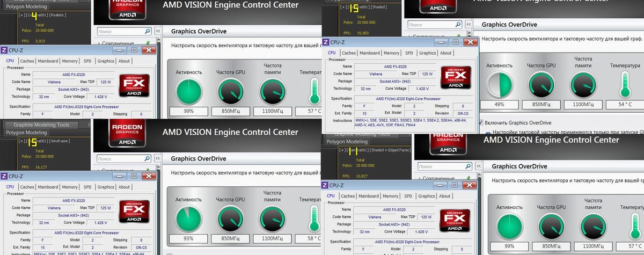Open Mainboard tab in CPU-Z beside Wireframe viewport
The height and width of the screenshot is (255, 644).
pyautogui.click(x=48, y=187)
